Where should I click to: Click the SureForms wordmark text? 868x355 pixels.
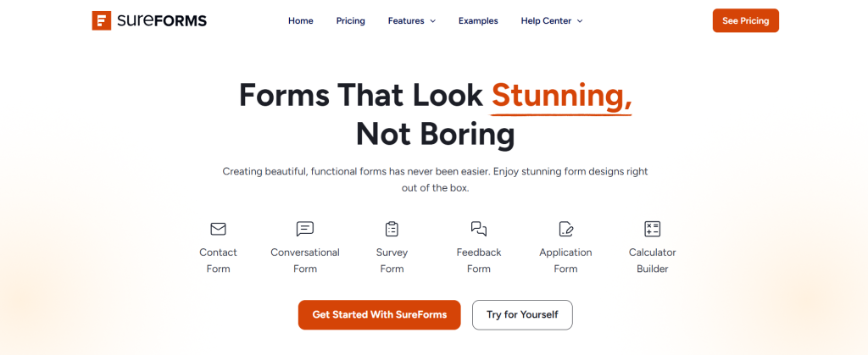tap(161, 20)
